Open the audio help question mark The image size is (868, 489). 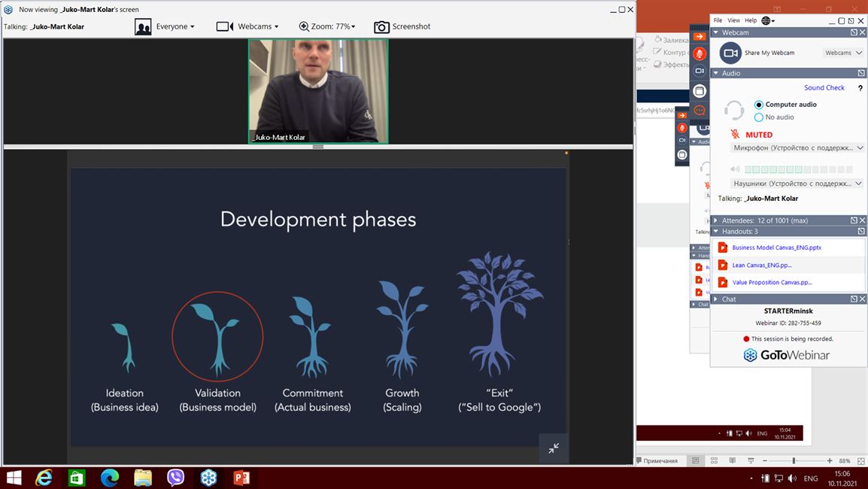pos(860,88)
